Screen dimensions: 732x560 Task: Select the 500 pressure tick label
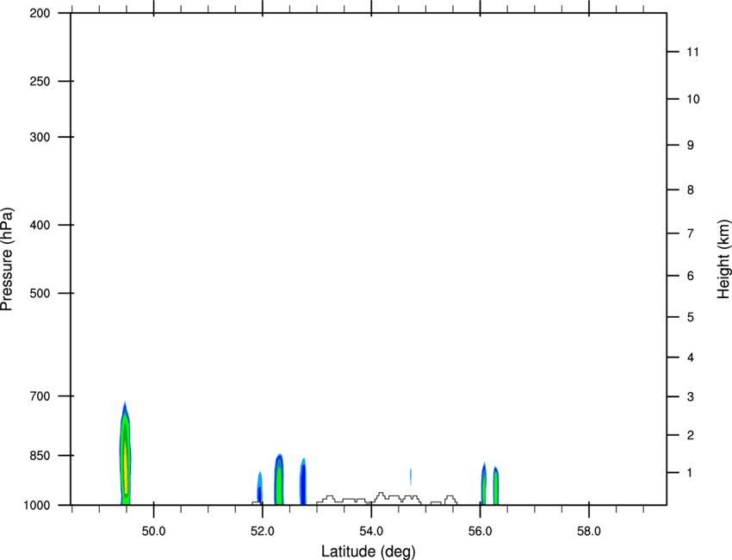coord(40,293)
